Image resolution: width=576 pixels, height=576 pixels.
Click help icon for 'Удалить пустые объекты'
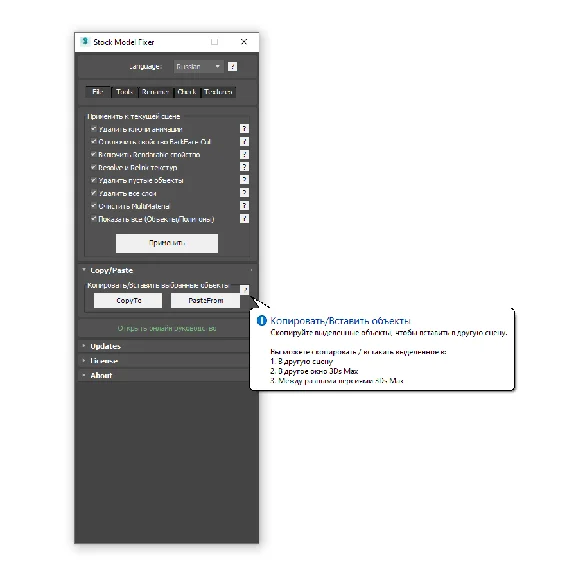(x=244, y=180)
